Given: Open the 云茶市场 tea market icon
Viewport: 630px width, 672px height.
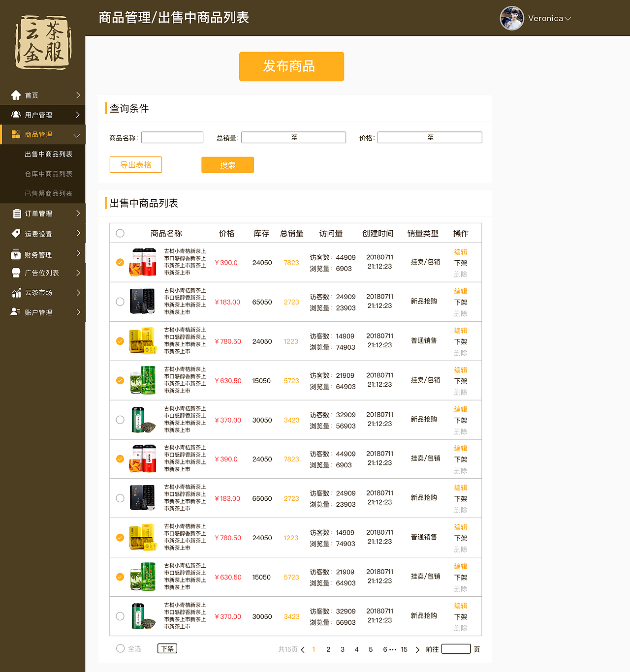Looking at the screenshot, I should coord(15,292).
